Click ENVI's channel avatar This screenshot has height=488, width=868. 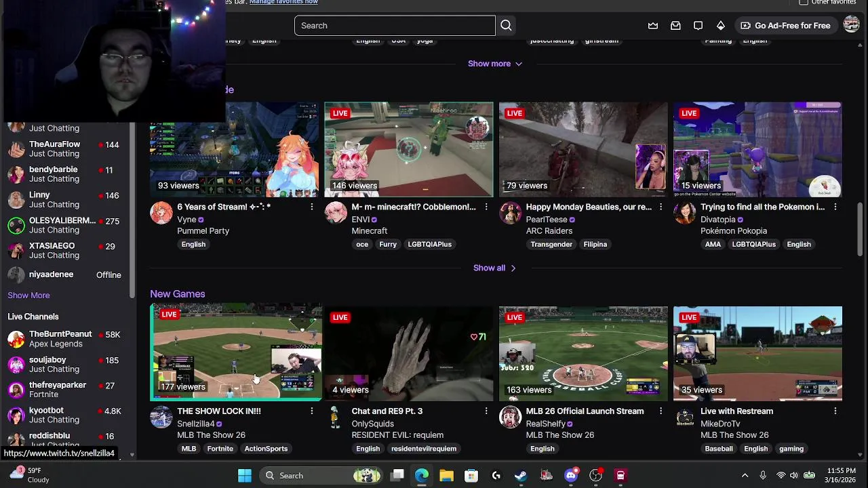[x=336, y=213]
